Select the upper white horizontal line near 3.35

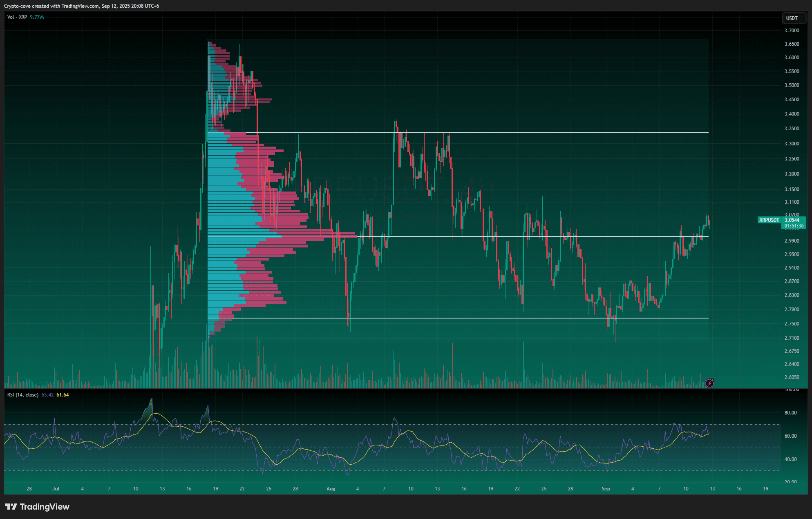531,132
